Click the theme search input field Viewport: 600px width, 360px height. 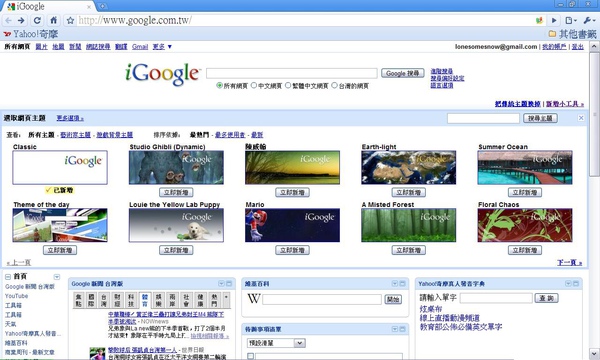point(483,118)
